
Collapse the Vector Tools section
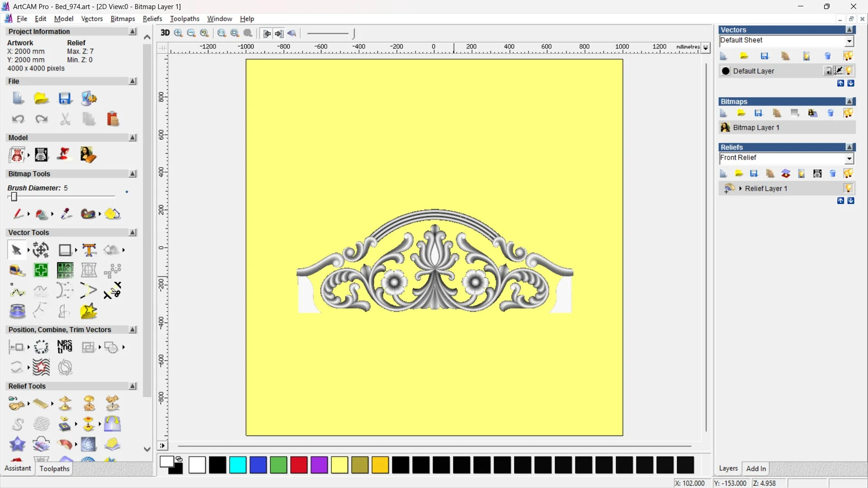tap(132, 232)
